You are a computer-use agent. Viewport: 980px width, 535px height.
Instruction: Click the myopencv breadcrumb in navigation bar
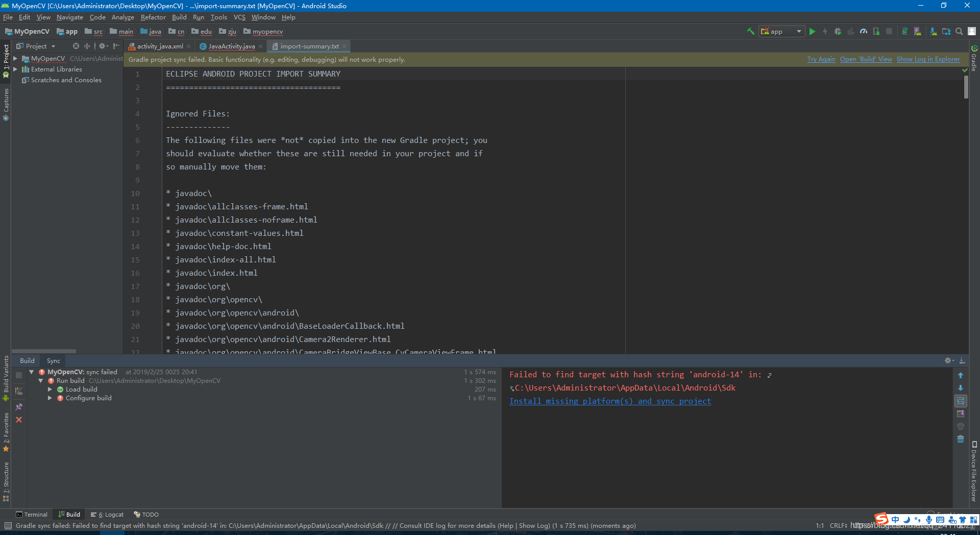pyautogui.click(x=263, y=32)
